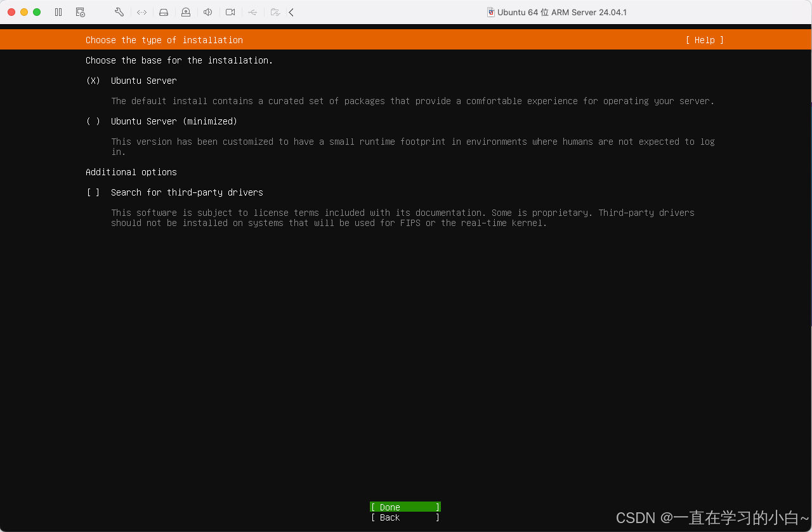The image size is (812, 532).
Task: Click the shared folders icon
Action: coord(275,12)
